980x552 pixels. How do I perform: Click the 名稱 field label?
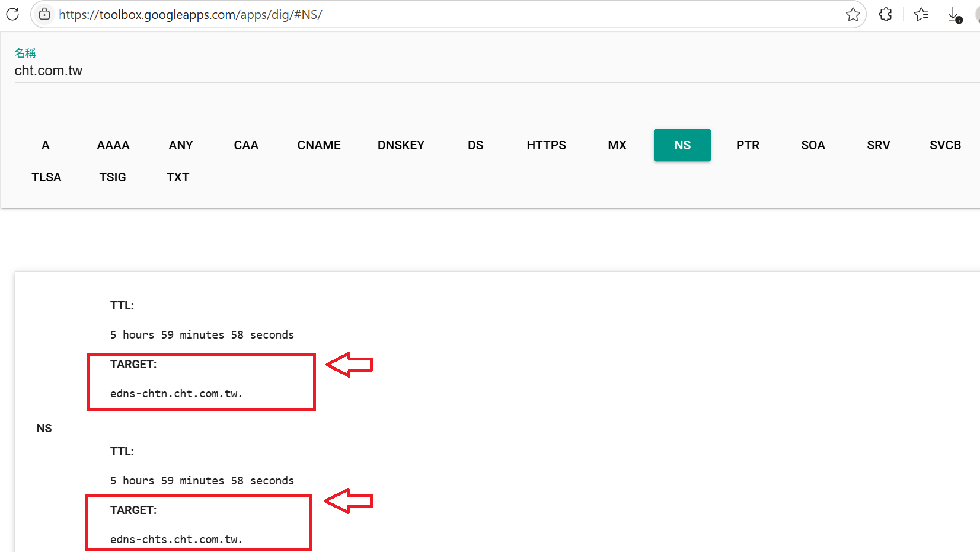pyautogui.click(x=25, y=53)
